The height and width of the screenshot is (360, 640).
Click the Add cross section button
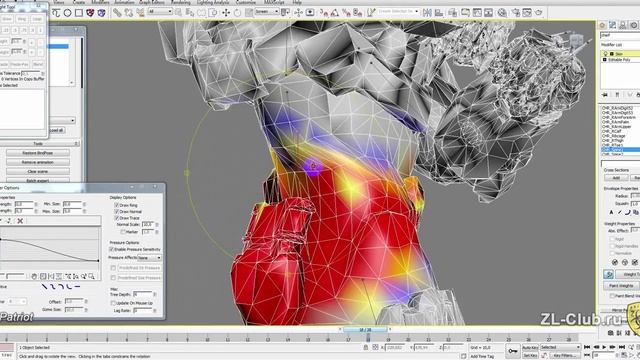pos(616,178)
